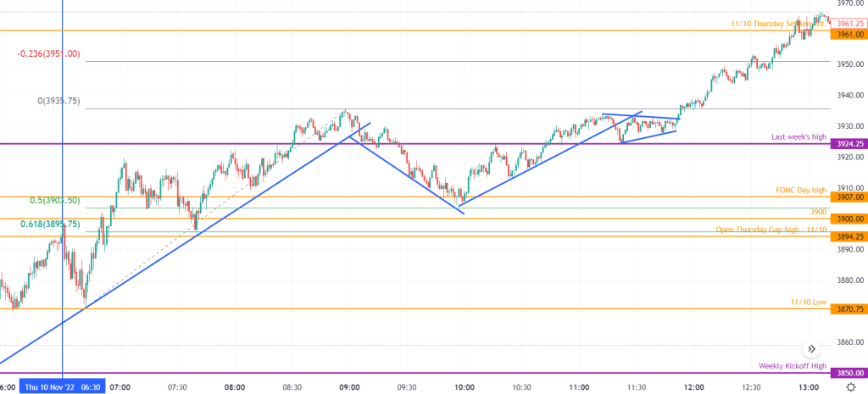The width and height of the screenshot is (868, 394).
Task: Click the 0.618 Fibonacci level label
Action: coord(51,224)
